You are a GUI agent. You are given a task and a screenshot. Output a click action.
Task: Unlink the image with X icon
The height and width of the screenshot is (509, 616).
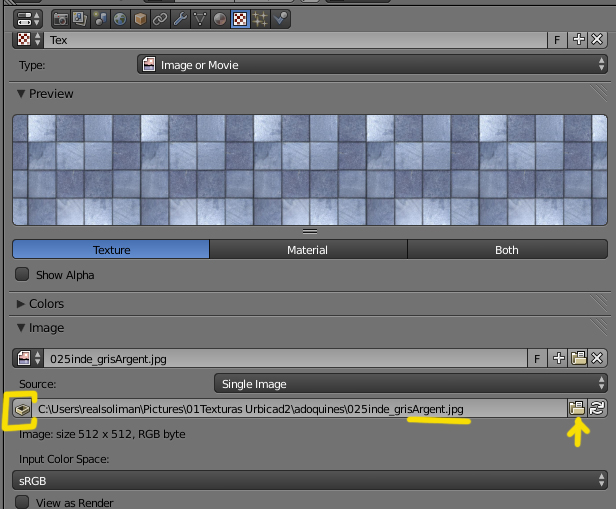(597, 358)
